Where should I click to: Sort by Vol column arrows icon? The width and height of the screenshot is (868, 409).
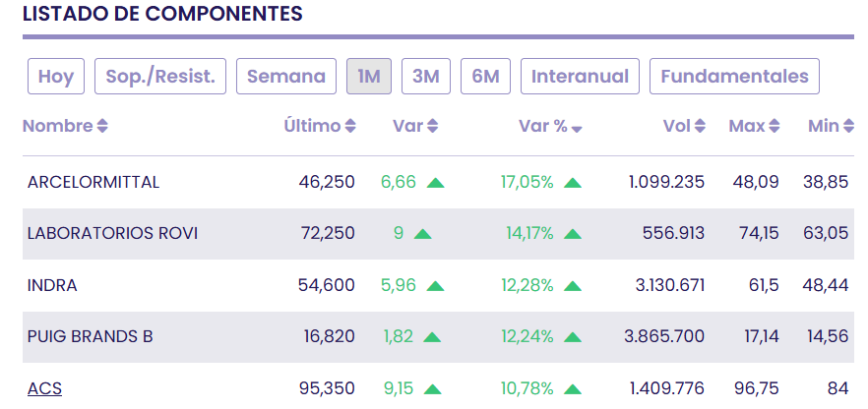coord(700,127)
